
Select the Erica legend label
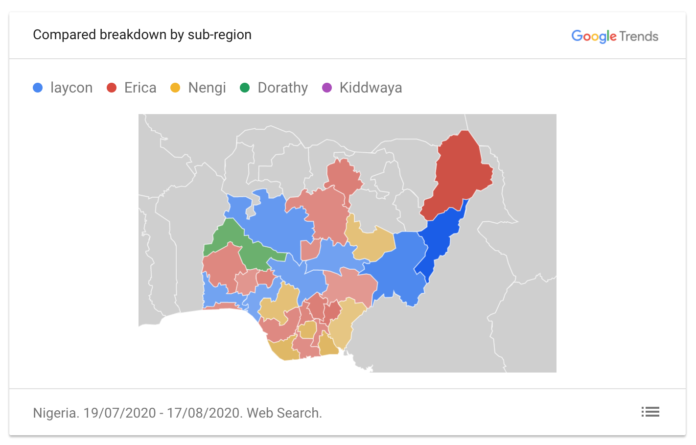(140, 88)
